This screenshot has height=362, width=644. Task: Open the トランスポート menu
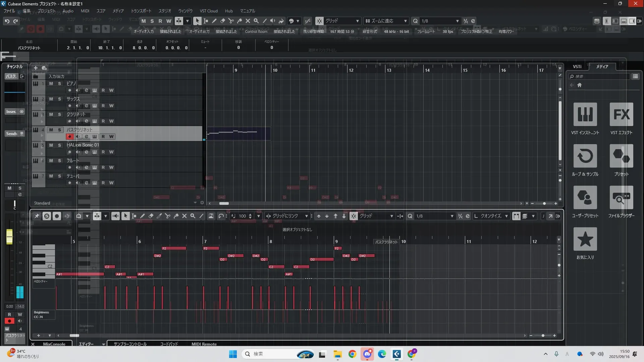(141, 11)
